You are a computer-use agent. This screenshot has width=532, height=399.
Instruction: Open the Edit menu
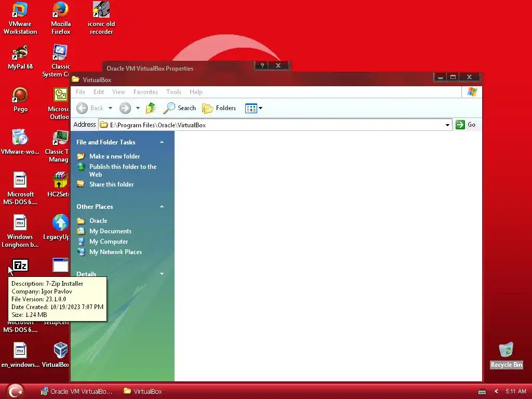click(99, 92)
